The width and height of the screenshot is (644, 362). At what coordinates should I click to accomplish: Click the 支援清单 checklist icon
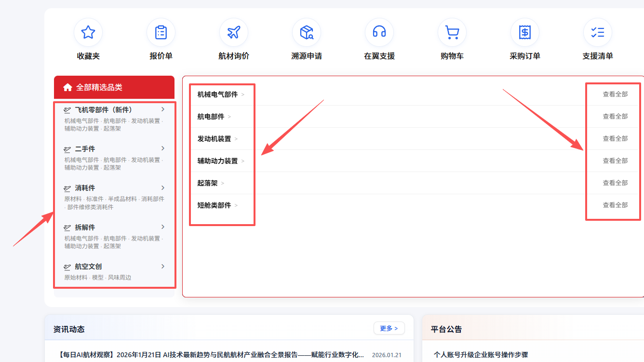tap(598, 32)
